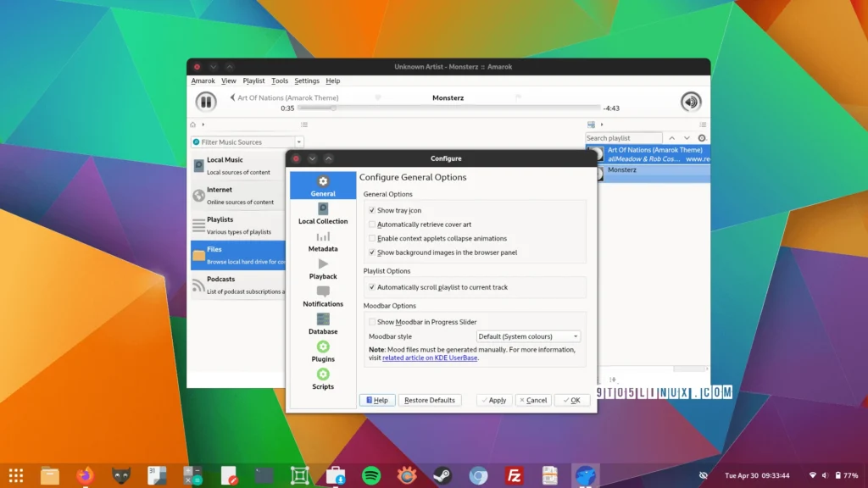Open related article on KDE UserBase link
The width and height of the screenshot is (868, 488).
coord(430,358)
